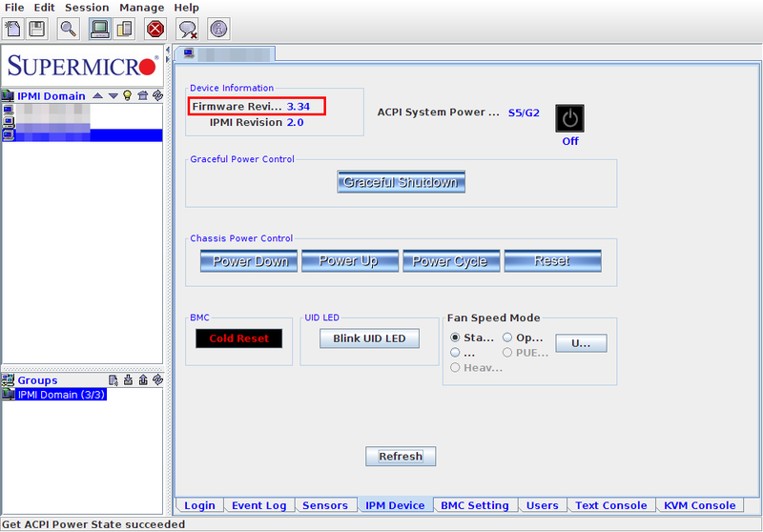Select the Op... fan speed radio button

coord(507,338)
